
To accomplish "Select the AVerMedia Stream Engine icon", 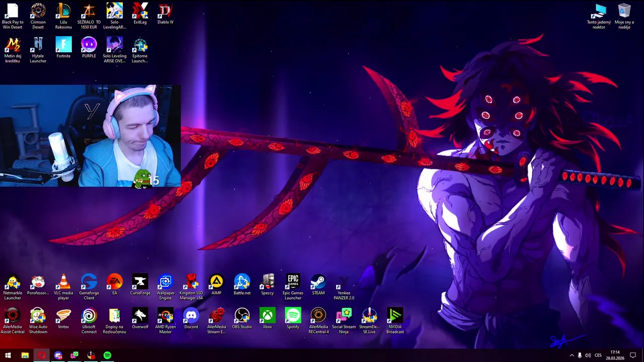I will pyautogui.click(x=216, y=321).
